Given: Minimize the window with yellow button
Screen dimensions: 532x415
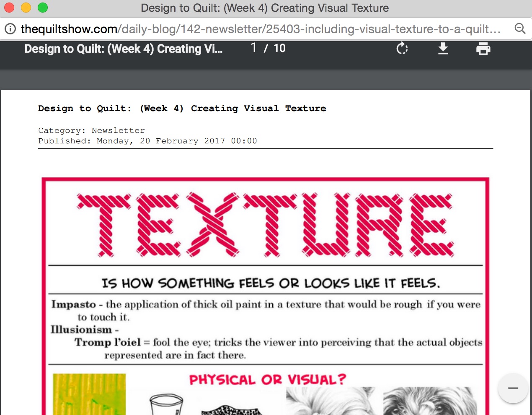Looking at the screenshot, I should pyautogui.click(x=26, y=8).
